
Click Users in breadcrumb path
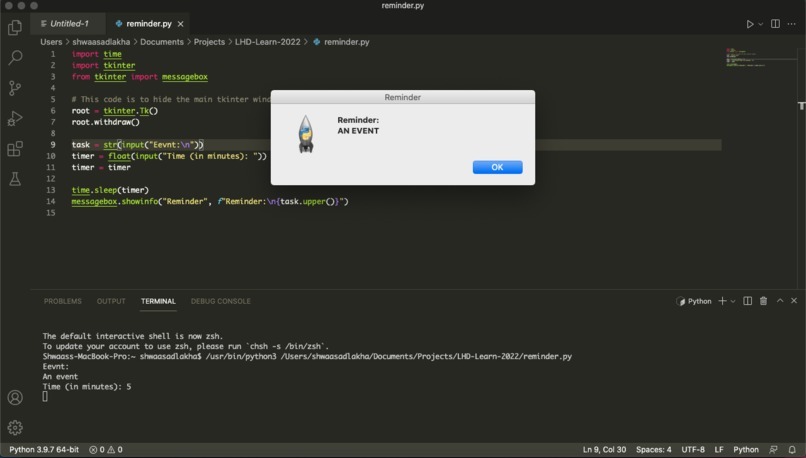51,42
